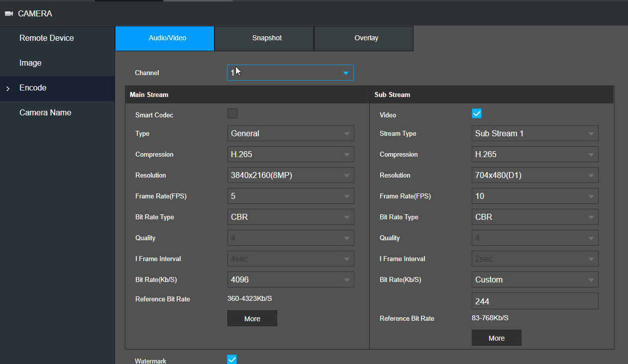
Task: Click More button under Main Stream
Action: coord(252,319)
